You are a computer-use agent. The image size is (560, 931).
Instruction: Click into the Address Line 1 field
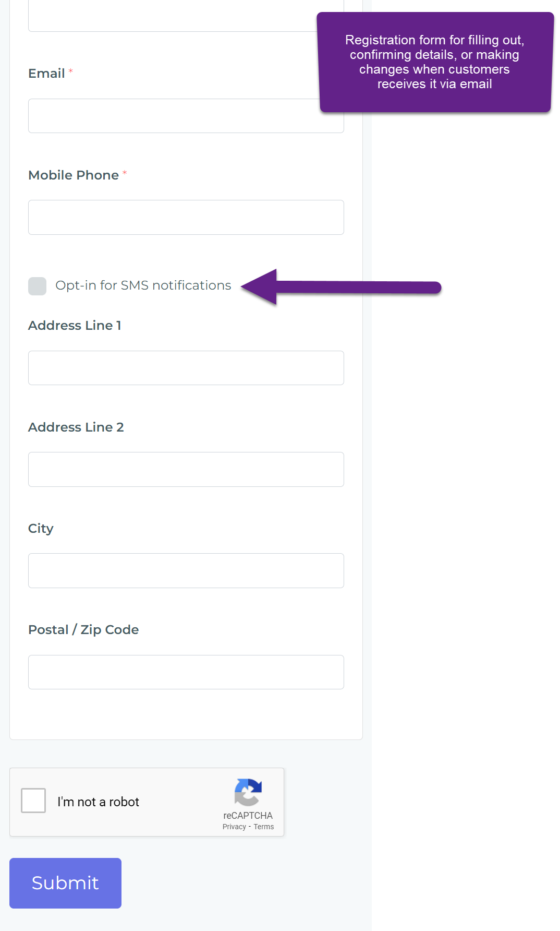pos(186,368)
